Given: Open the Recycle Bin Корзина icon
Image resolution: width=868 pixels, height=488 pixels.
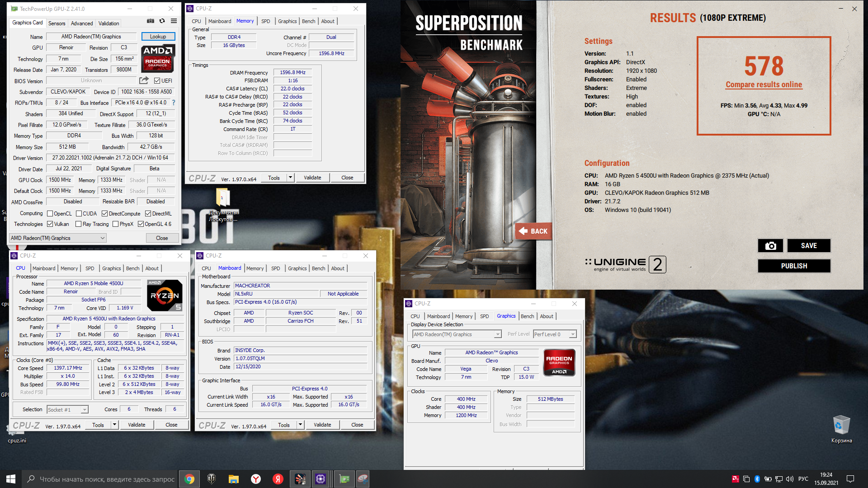Looking at the screenshot, I should [x=841, y=429].
